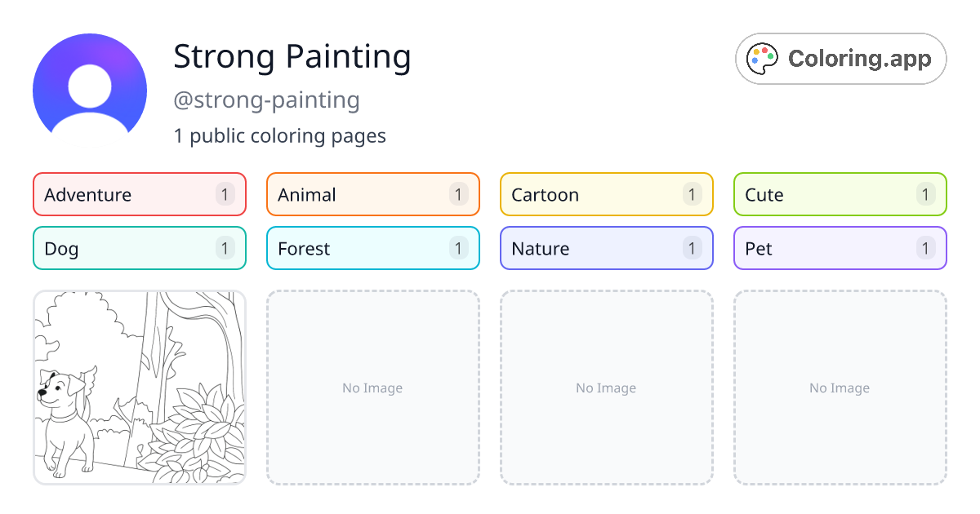Click the count badge on Dog tag
The width and height of the screenshot is (980, 514).
225,248
